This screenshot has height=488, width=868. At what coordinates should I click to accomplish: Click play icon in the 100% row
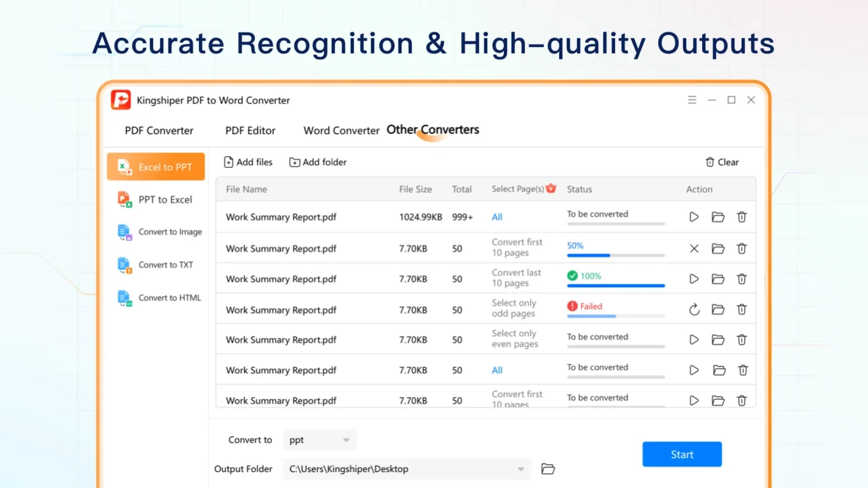(x=694, y=279)
